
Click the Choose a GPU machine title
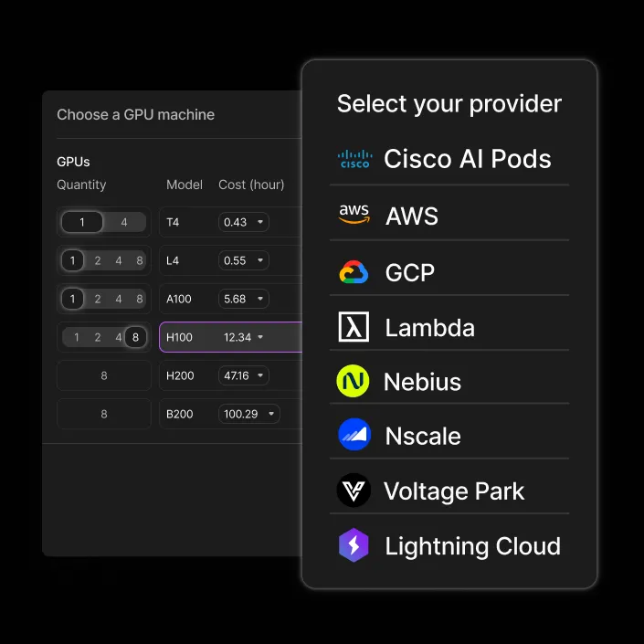pyautogui.click(x=135, y=114)
